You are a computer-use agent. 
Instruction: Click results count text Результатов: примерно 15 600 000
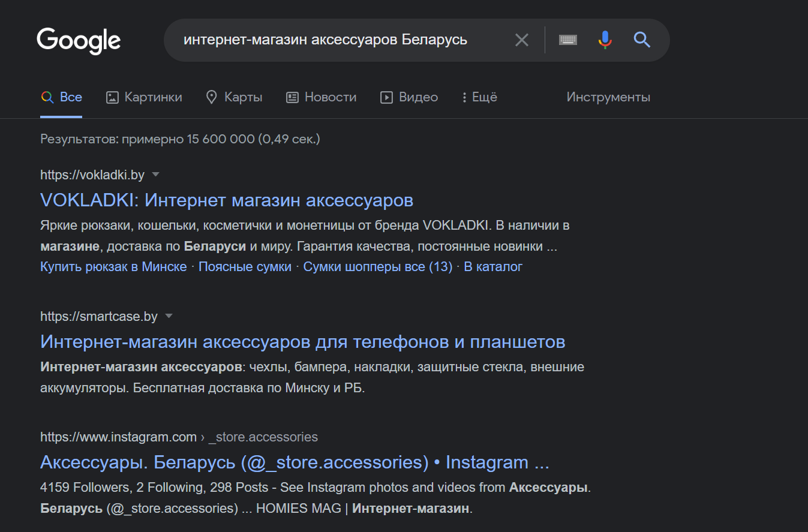coord(180,139)
